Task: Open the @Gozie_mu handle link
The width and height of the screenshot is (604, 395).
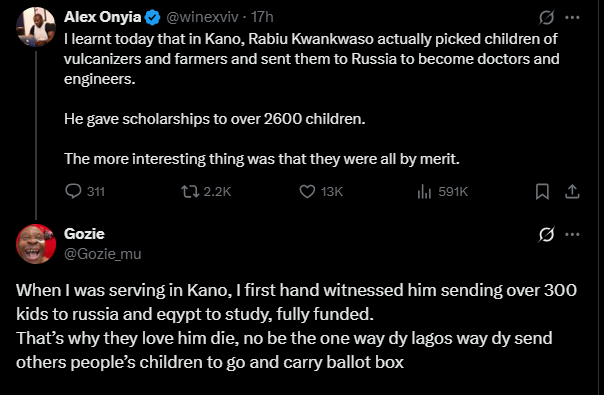Action: (x=102, y=254)
